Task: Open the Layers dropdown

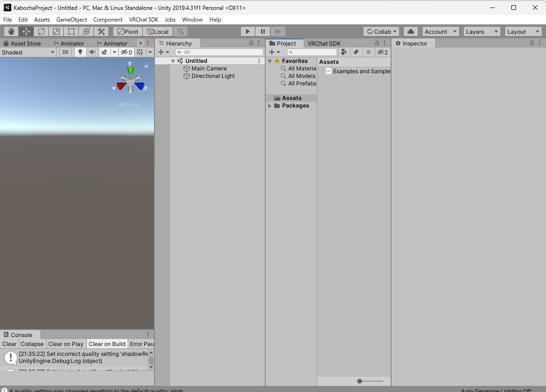Action: [x=482, y=31]
